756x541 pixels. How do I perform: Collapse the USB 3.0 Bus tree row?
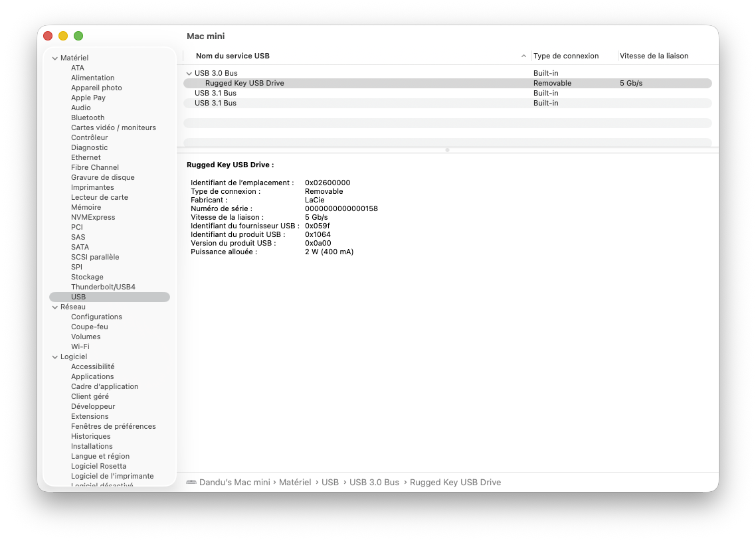189,74
